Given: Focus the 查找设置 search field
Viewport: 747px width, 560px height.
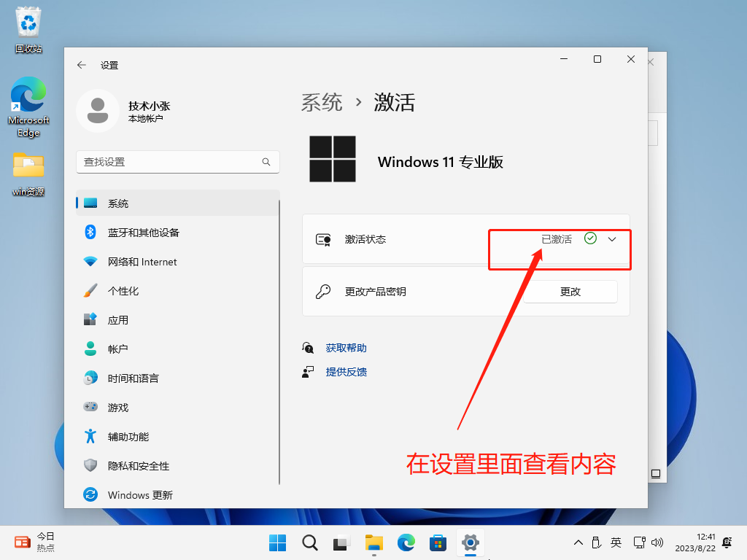Looking at the screenshot, I should tap(178, 162).
